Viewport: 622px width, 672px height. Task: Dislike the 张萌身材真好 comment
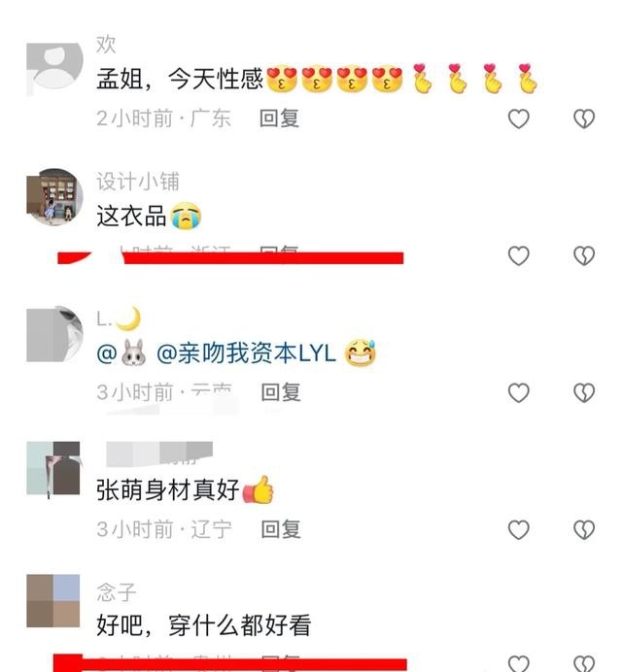tap(584, 529)
